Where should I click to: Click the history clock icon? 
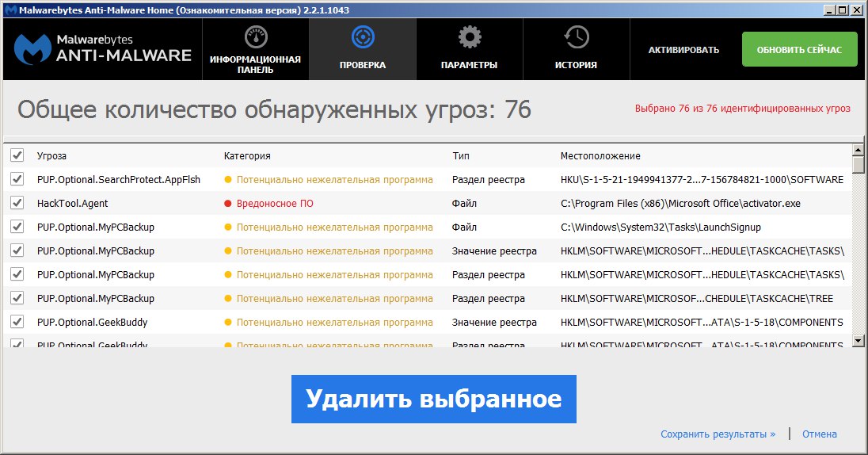point(577,37)
